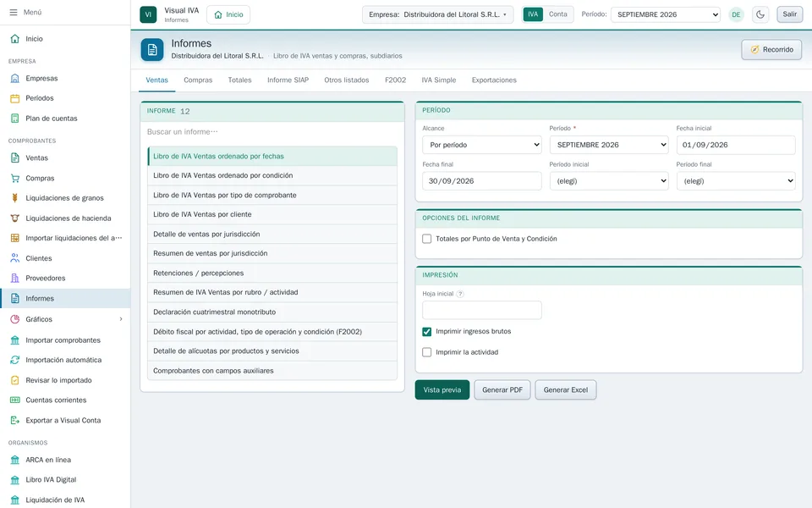Image resolution: width=812 pixels, height=508 pixels.
Task: Click the help icon beside Hoja inicial
Action: (460, 294)
